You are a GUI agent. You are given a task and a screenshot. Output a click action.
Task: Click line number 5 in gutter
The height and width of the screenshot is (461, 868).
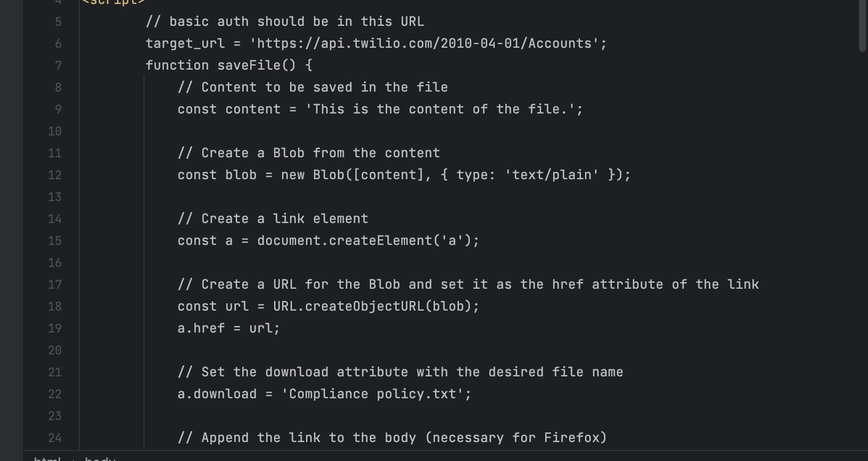click(x=58, y=22)
